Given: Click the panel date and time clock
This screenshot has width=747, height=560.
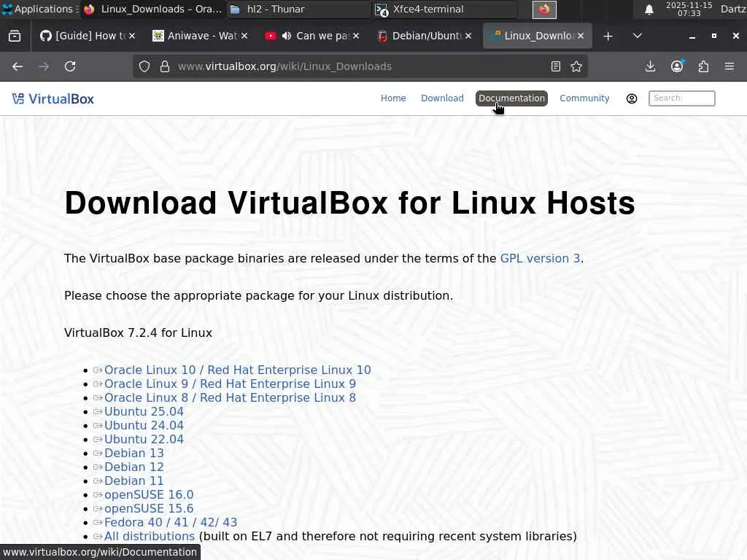Looking at the screenshot, I should pos(689,9).
